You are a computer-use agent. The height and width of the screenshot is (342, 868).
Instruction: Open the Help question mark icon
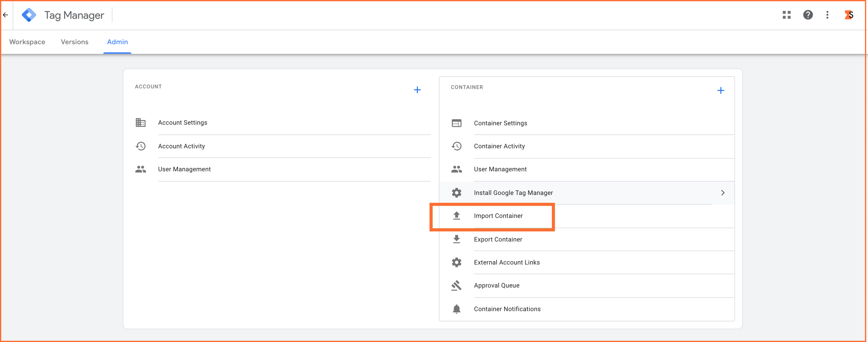coord(808,15)
